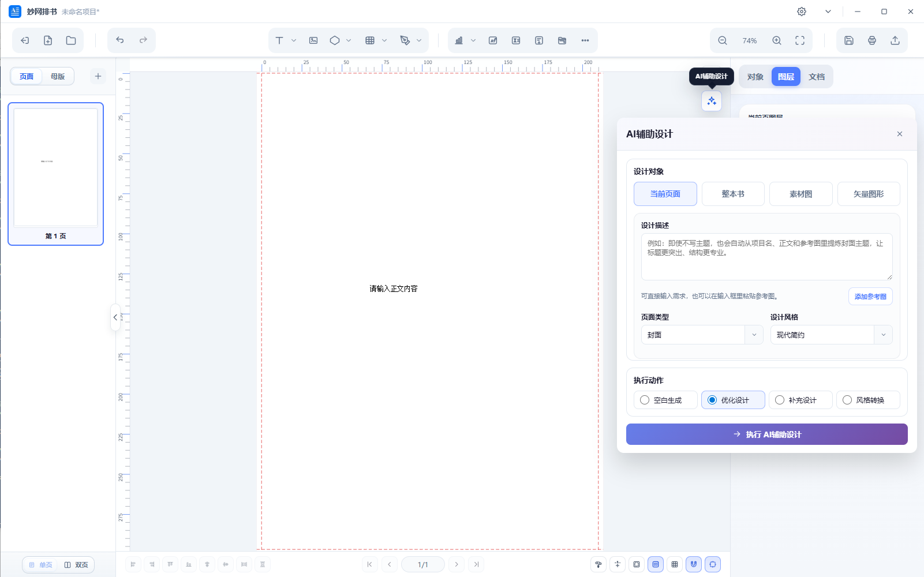Select the polygon shape tool
924x577 pixels.
pyautogui.click(x=335, y=40)
